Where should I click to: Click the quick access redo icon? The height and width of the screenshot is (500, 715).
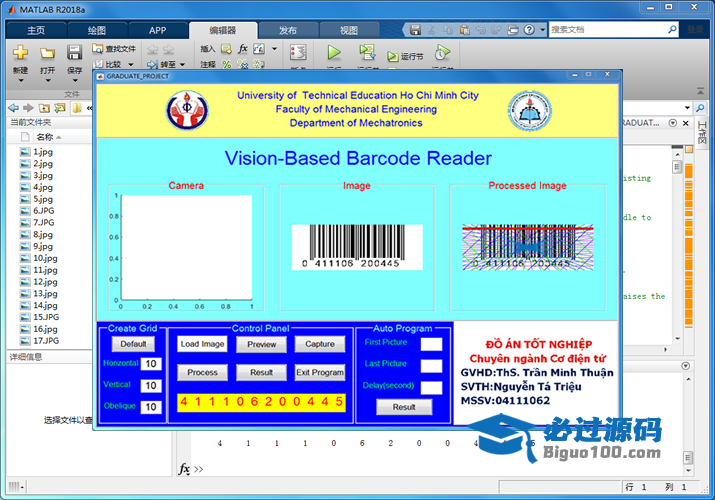click(x=497, y=30)
